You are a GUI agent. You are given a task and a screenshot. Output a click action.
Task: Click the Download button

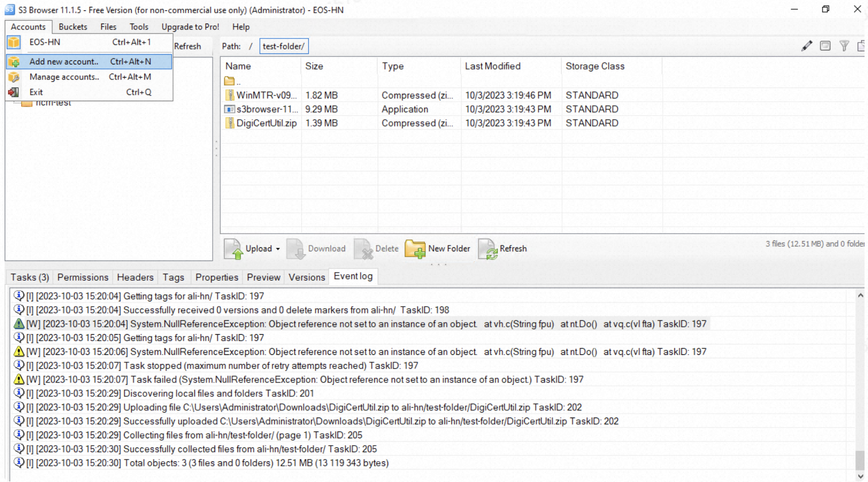pyautogui.click(x=316, y=249)
